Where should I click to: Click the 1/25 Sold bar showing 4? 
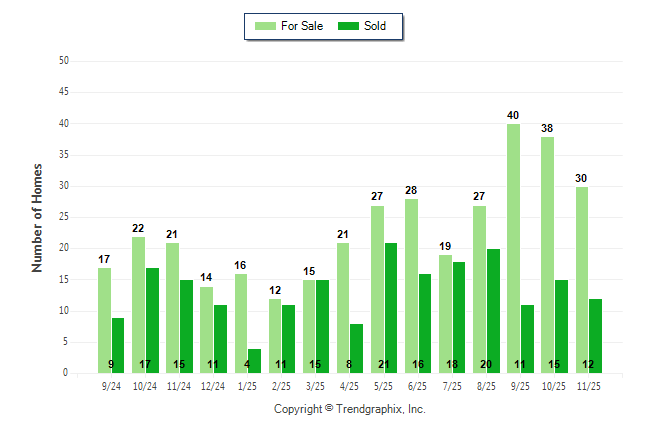point(255,360)
